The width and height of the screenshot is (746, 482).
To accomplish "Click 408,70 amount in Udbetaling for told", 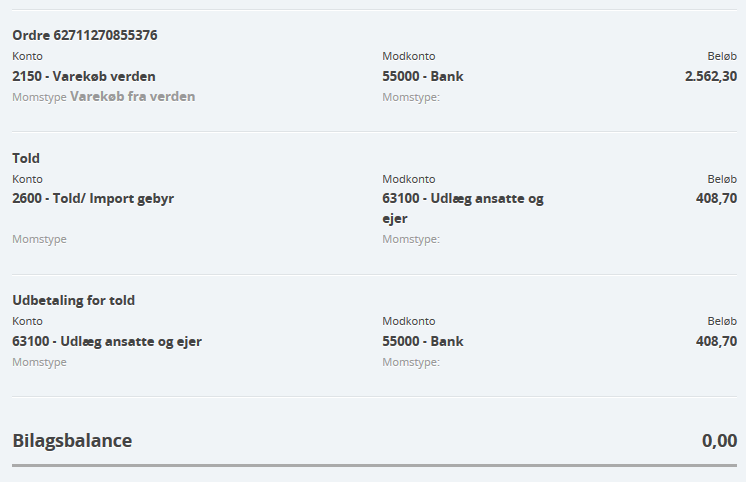I will [x=716, y=341].
